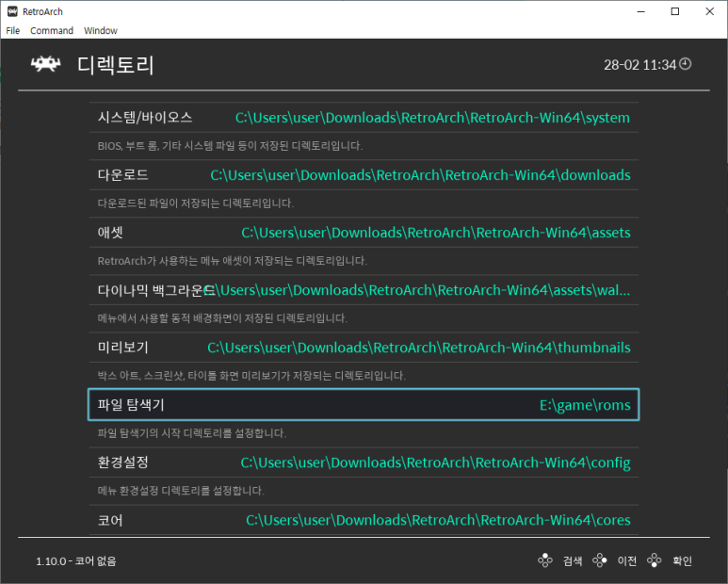Open the Window menu
This screenshot has width=728, height=584.
click(x=100, y=31)
